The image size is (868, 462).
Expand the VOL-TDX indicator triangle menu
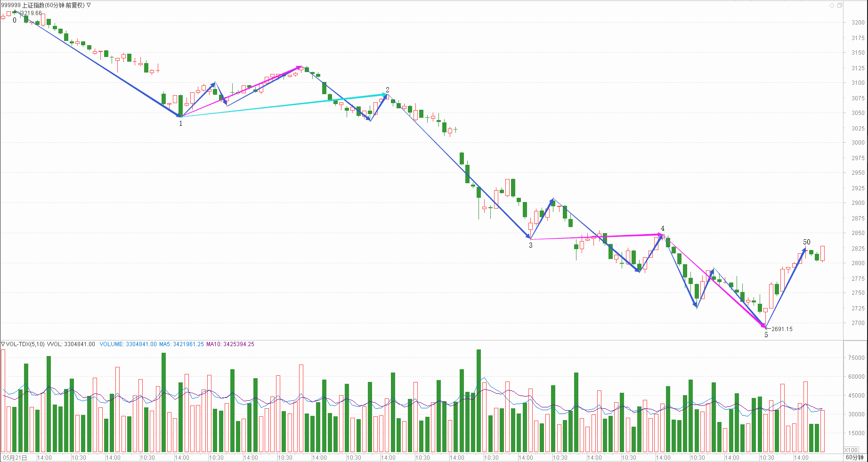point(3,344)
